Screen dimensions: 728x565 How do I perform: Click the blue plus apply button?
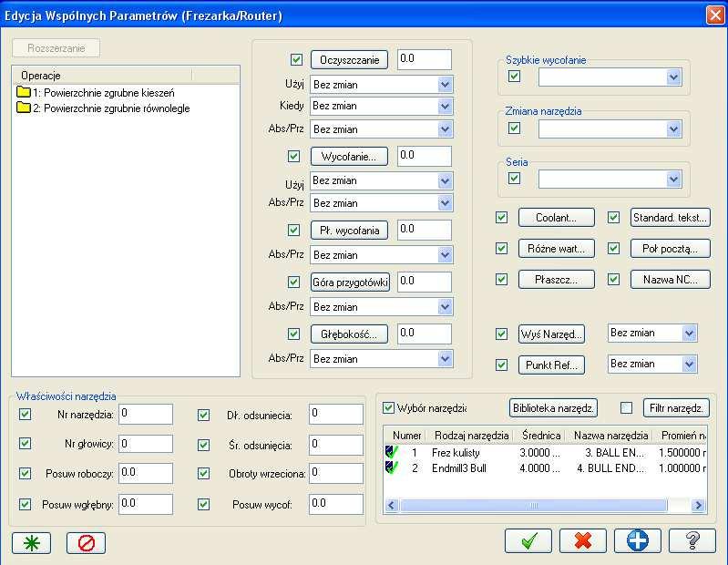coord(638,541)
